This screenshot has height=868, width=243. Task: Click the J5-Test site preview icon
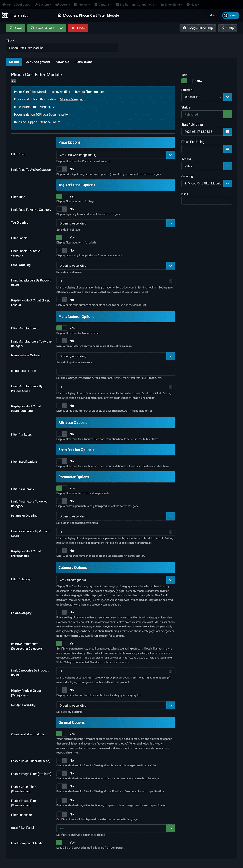[225, 15]
